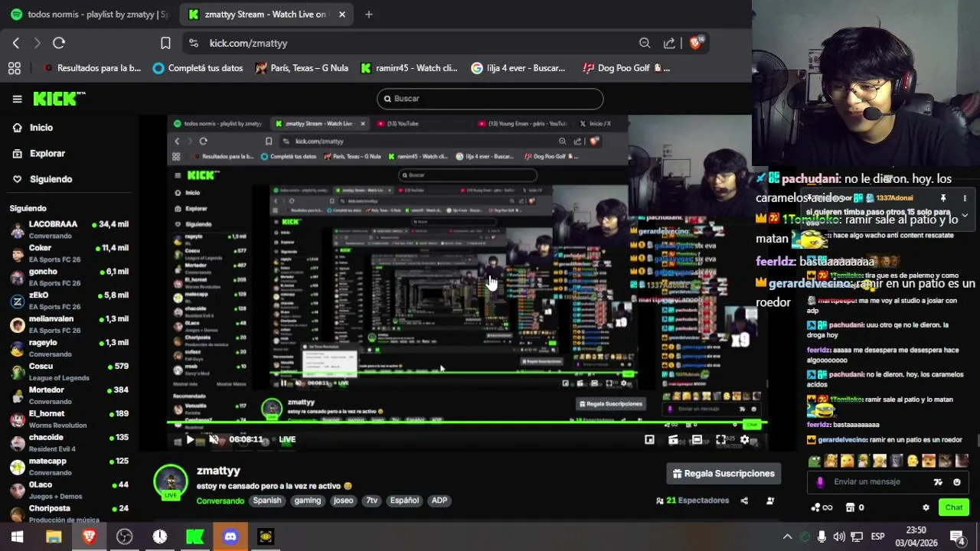Open pinned message three-dot menu
980x551 pixels.
tap(965, 198)
